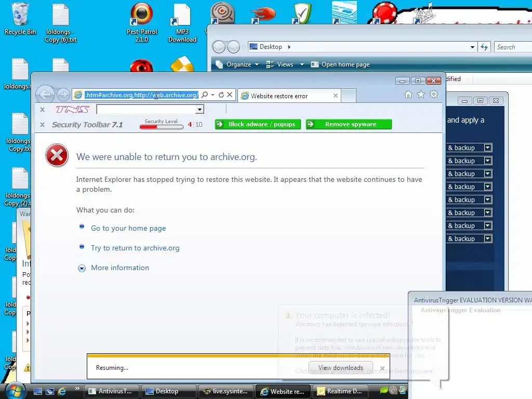532x399 pixels.
Task: Click Explorer window back button
Action: 219,47
